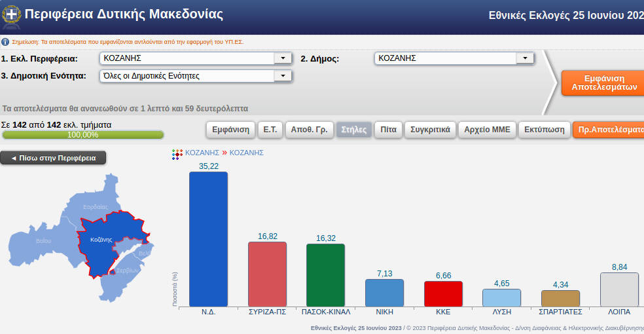Open the Αρχείο ΜΜΕ section
The height and width of the screenshot is (334, 644).
(x=487, y=130)
